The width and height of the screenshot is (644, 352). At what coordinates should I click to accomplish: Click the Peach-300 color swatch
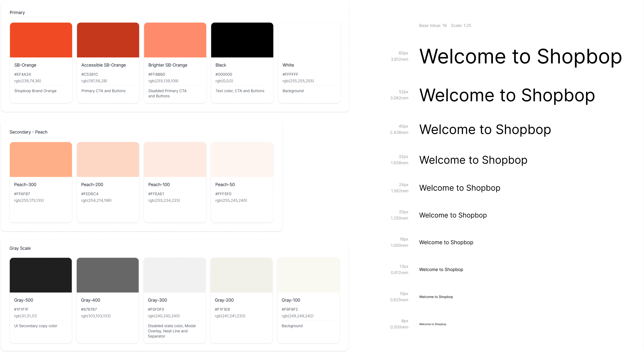click(41, 160)
